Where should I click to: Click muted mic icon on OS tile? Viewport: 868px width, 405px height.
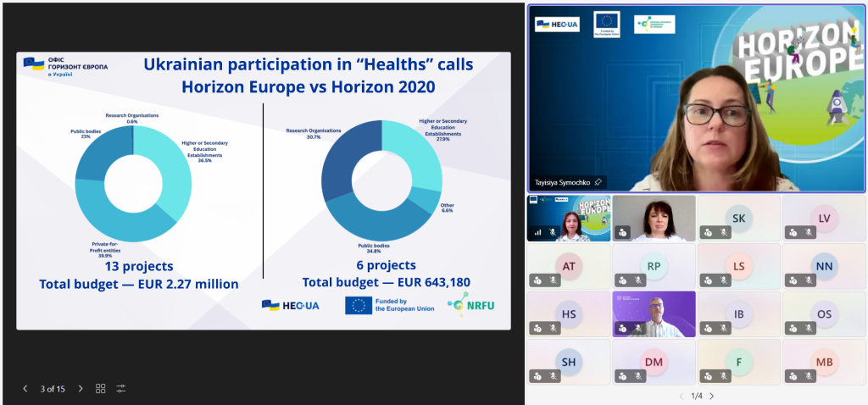point(808,328)
